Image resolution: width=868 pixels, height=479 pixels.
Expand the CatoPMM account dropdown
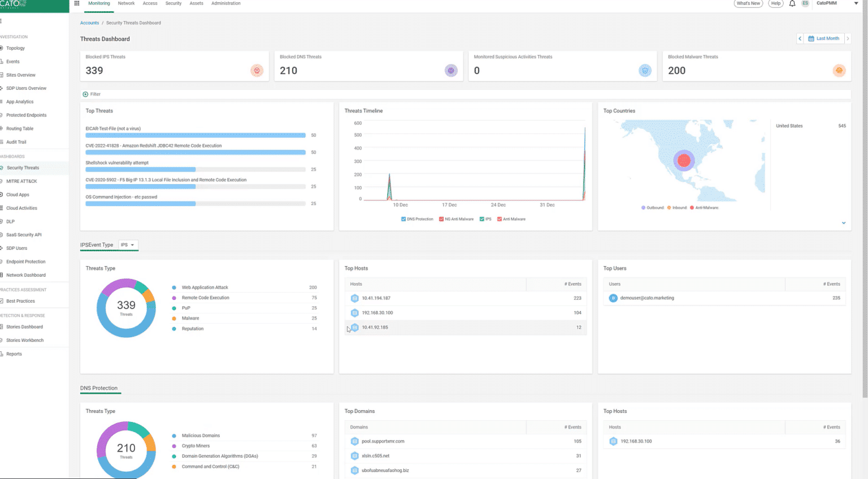[x=856, y=3]
